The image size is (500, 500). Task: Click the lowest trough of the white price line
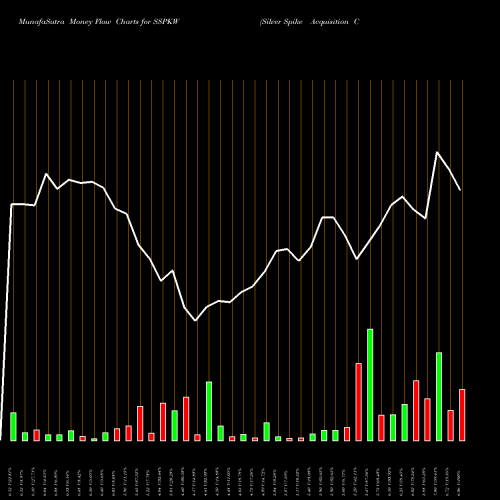point(196,320)
